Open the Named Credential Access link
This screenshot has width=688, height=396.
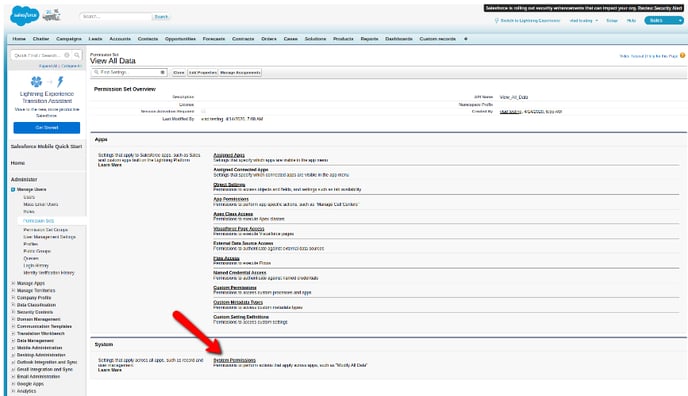[x=240, y=273]
